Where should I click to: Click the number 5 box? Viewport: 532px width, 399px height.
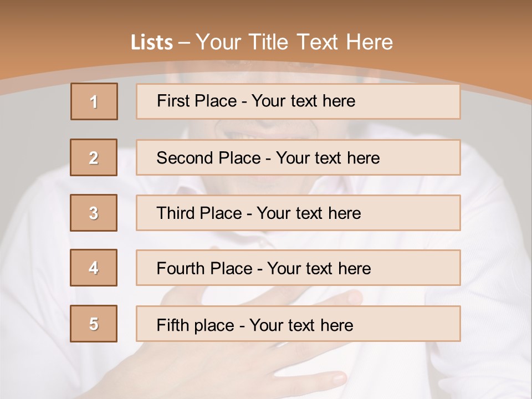coord(94,324)
